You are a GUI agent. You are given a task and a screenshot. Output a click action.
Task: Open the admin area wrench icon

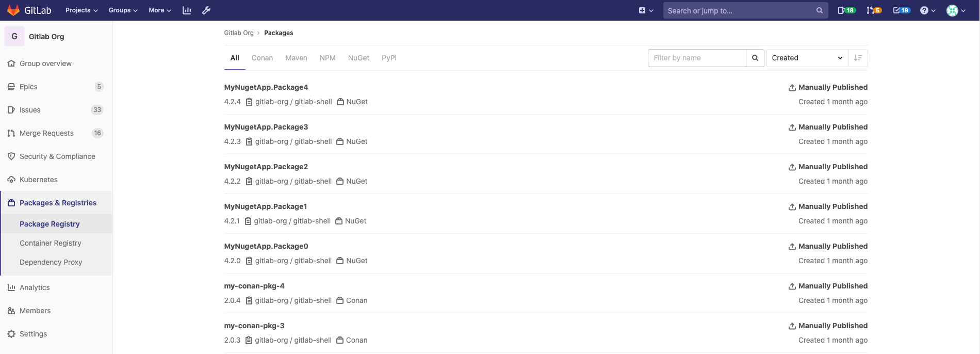206,10
